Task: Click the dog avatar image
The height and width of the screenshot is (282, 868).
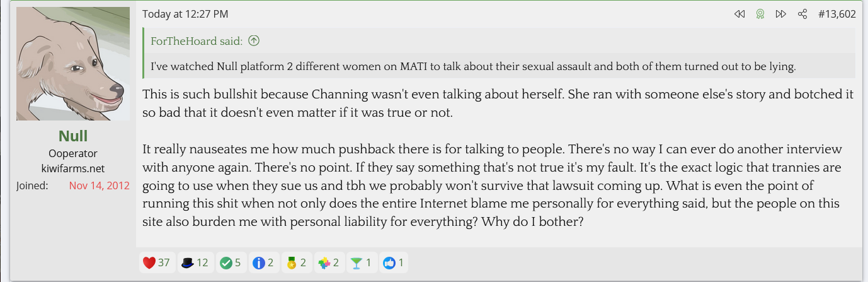Action: (73, 64)
